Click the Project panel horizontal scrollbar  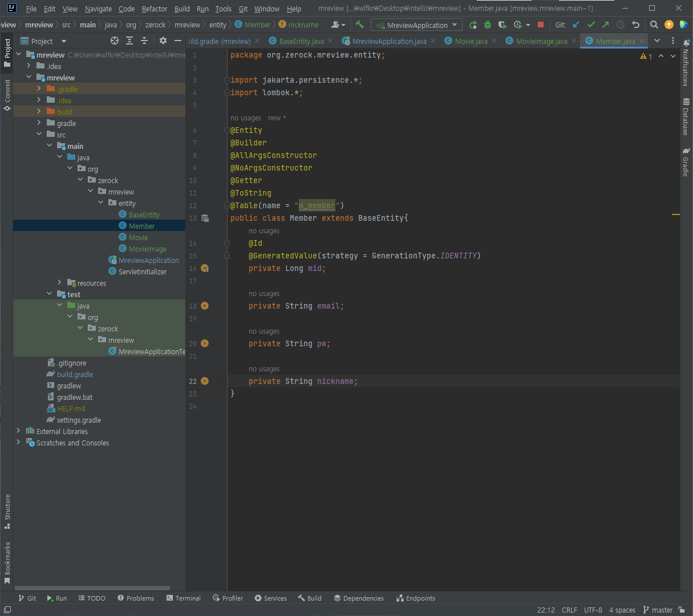click(x=92, y=588)
